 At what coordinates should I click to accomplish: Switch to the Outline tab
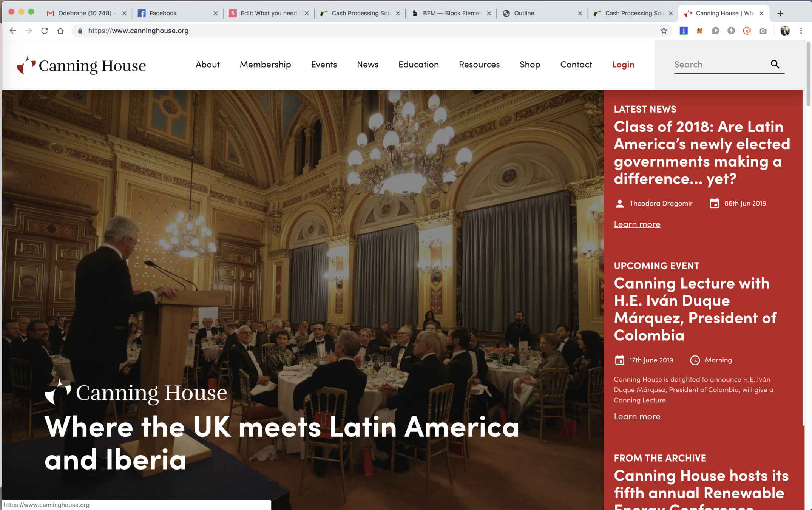[x=542, y=13]
